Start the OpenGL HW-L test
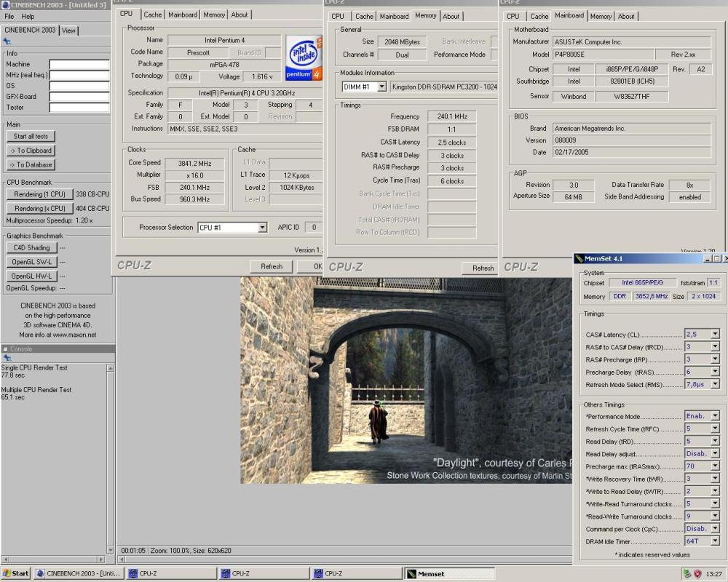Screen dimensions: 728x582 (x=31, y=276)
